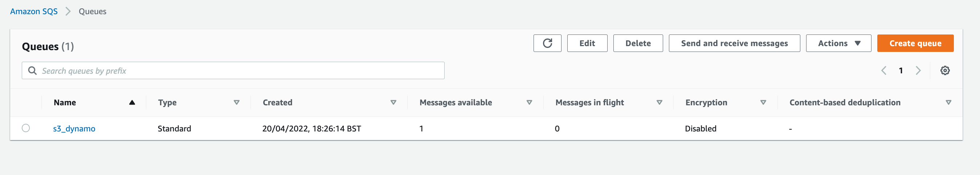980x175 pixels.
Task: Sort ascending by Name column arrow
Action: (132, 102)
